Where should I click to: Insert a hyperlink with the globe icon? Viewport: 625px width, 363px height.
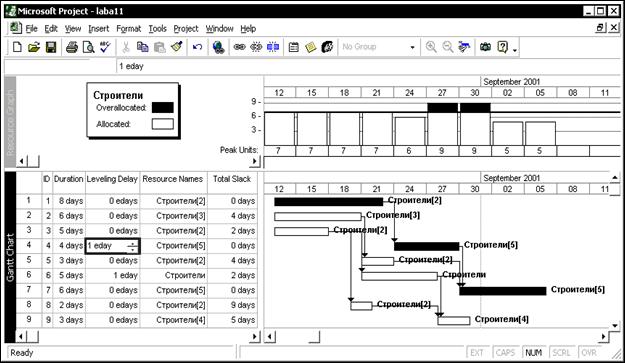[218, 47]
